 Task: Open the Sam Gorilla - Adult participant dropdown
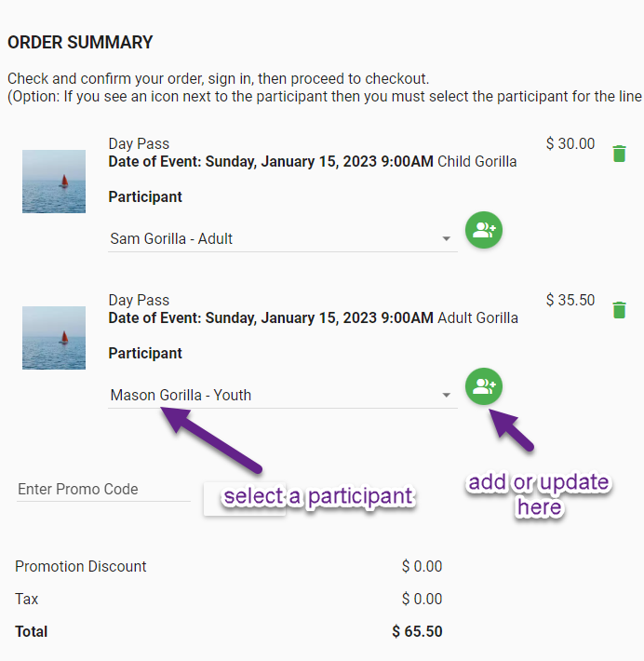click(282, 239)
